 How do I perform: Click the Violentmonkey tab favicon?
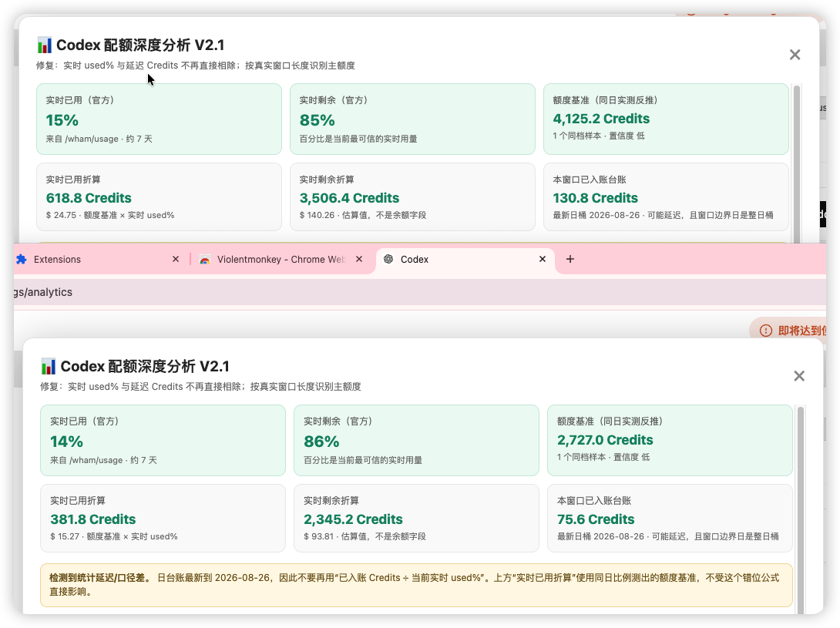(205, 260)
